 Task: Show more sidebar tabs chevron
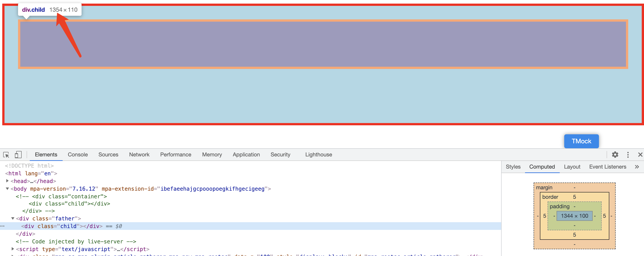click(x=637, y=167)
